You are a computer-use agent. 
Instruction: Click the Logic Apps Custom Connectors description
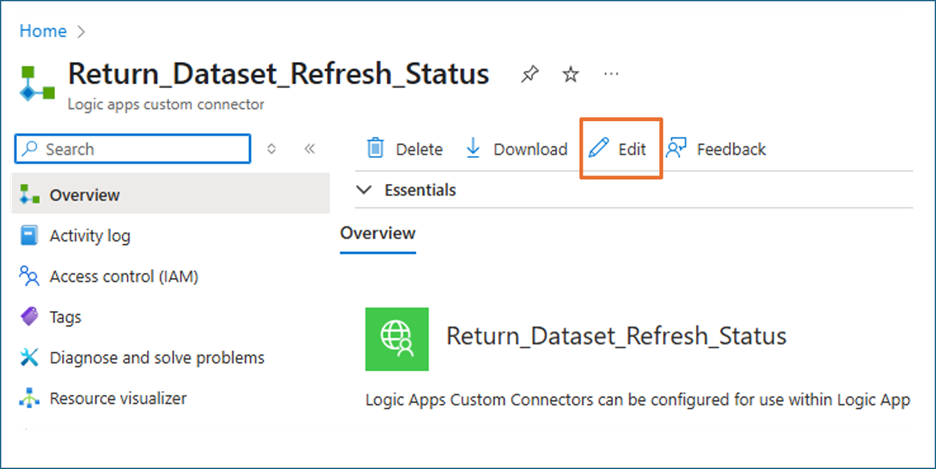(638, 400)
